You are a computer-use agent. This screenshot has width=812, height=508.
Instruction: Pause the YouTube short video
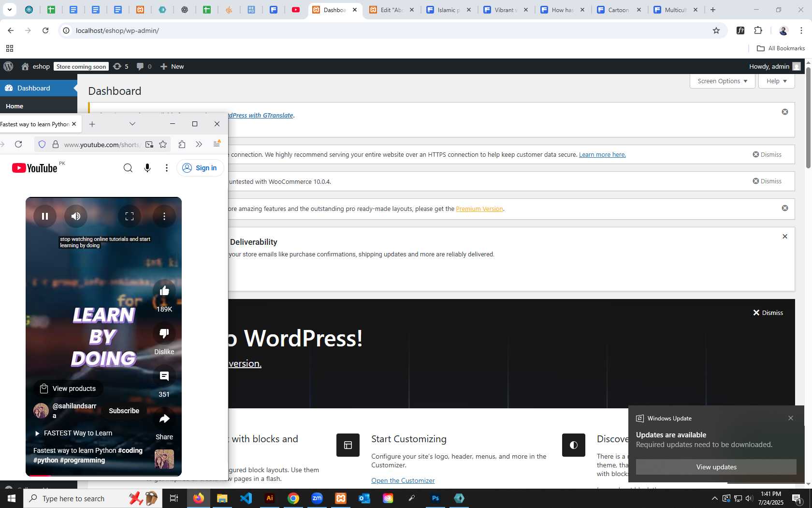tap(45, 216)
